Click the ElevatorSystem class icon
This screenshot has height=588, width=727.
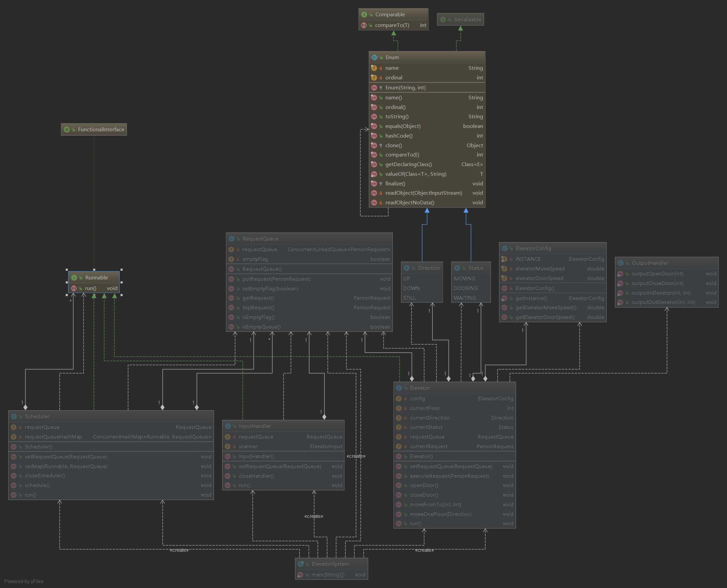300,564
